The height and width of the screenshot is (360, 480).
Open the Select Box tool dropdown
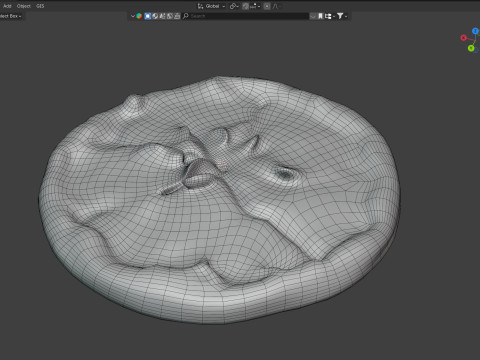pyautogui.click(x=11, y=16)
